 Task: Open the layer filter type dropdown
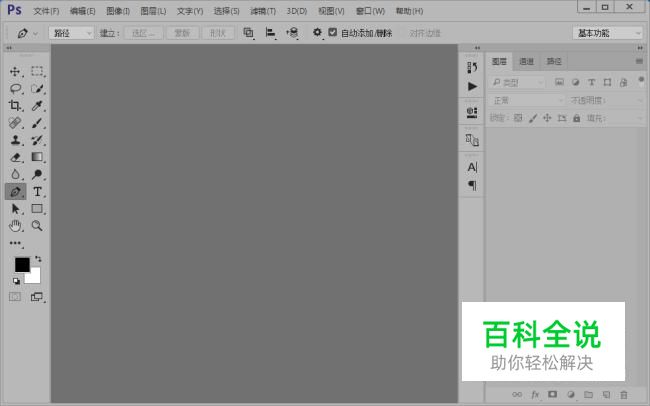coord(517,83)
